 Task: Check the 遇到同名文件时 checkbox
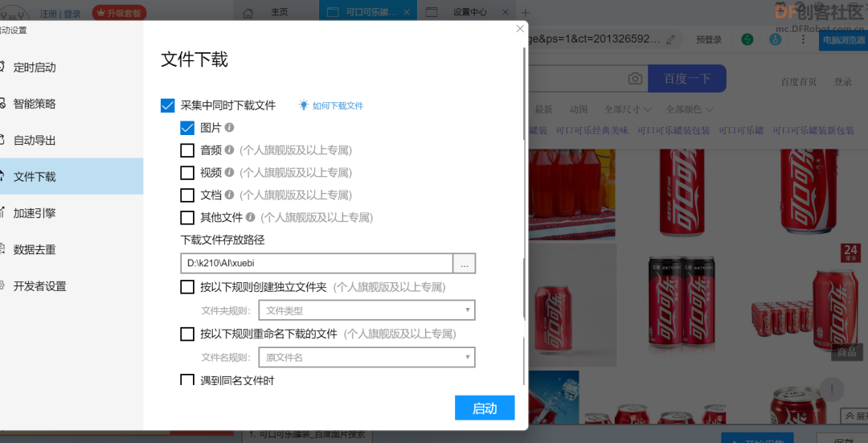click(x=187, y=379)
